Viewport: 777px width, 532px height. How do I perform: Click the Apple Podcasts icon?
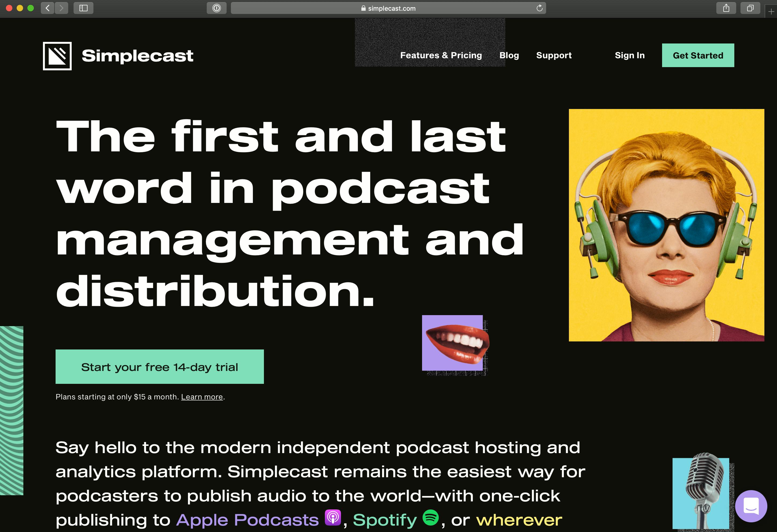coord(333,517)
